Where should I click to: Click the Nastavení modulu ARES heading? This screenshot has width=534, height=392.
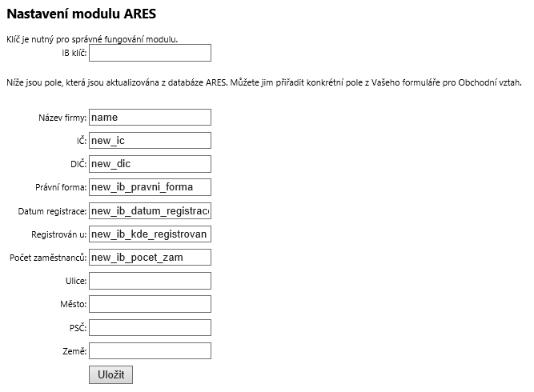(x=82, y=14)
